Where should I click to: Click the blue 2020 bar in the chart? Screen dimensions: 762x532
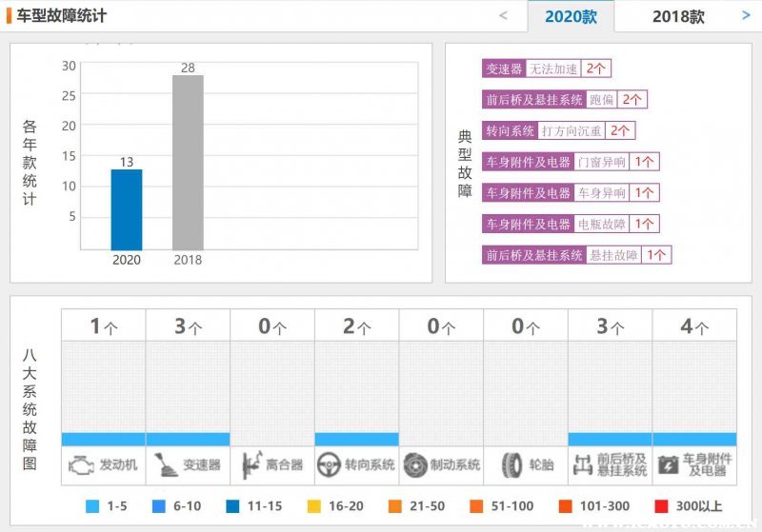pos(127,209)
